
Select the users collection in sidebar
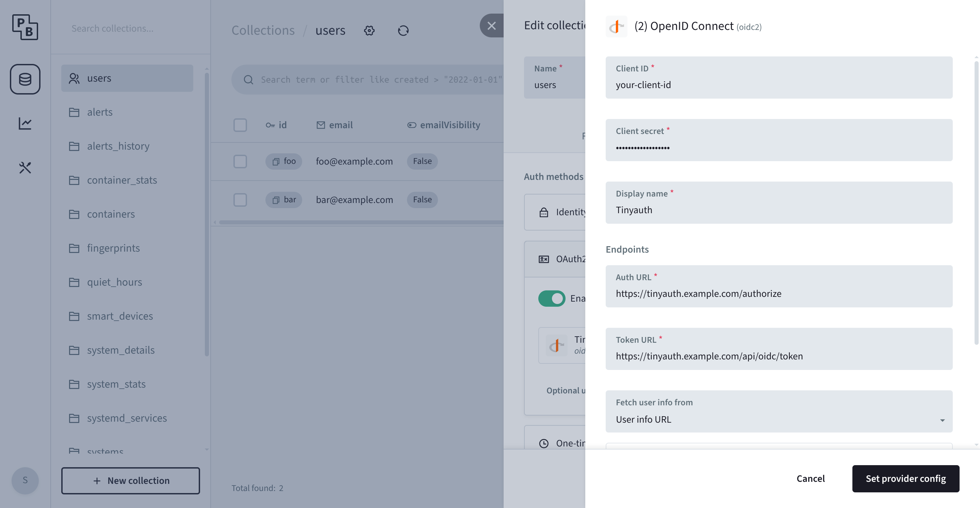pyautogui.click(x=127, y=78)
